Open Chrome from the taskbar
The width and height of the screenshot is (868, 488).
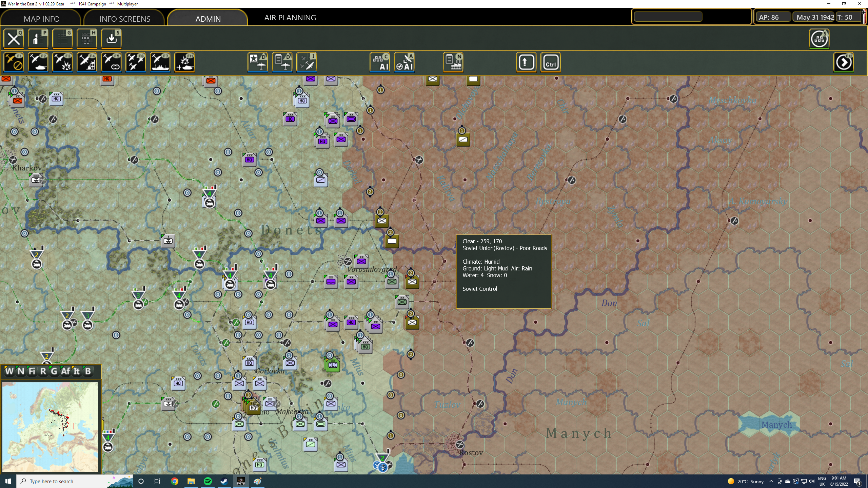(175, 481)
